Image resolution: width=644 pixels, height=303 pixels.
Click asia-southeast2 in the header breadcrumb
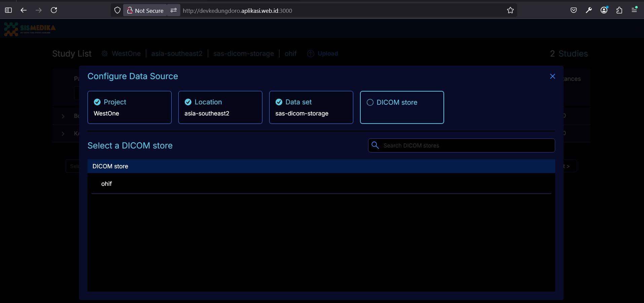coord(177,54)
